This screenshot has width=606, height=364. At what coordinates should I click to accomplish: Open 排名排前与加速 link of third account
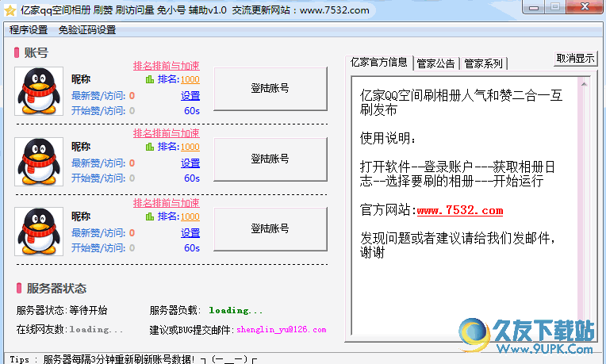167,203
